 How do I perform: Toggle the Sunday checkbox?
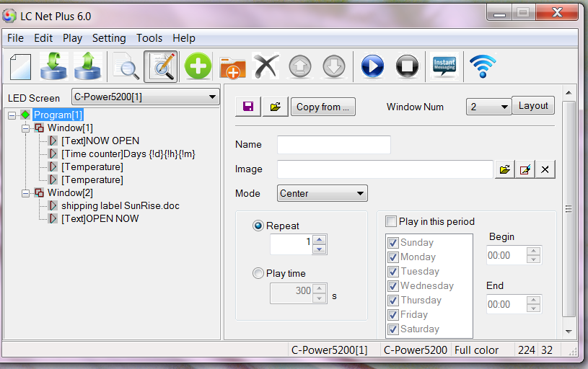click(x=393, y=243)
